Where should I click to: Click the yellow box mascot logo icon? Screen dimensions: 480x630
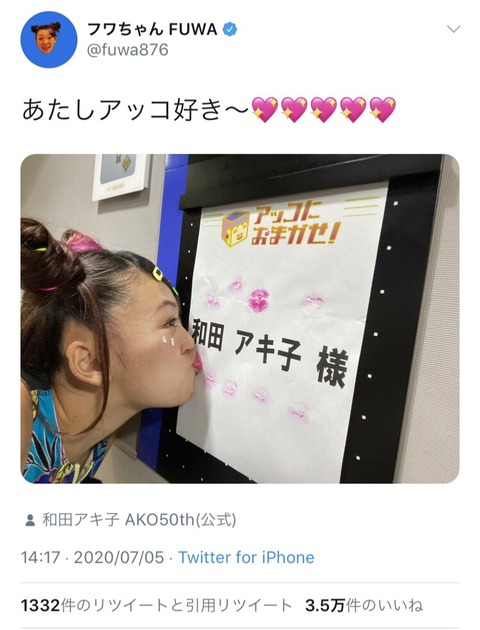(235, 229)
